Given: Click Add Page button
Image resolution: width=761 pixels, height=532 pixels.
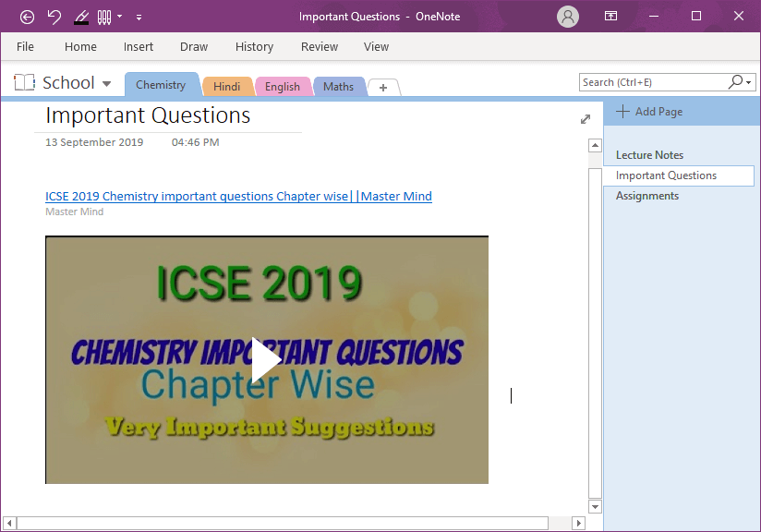Looking at the screenshot, I should click(x=649, y=112).
